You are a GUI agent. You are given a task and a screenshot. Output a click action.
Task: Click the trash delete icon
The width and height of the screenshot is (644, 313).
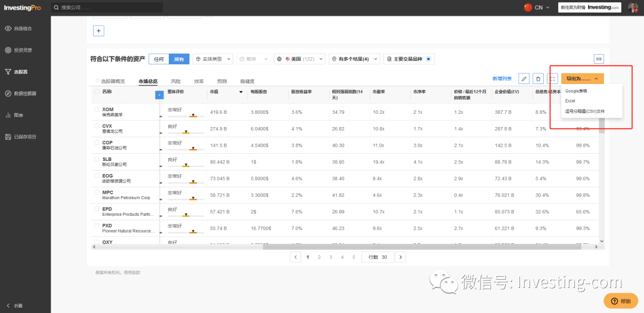coord(538,79)
